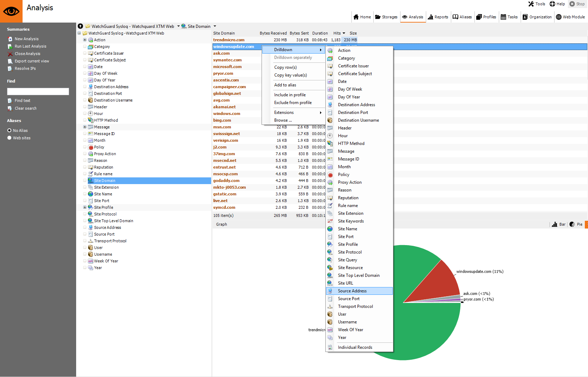Toggle the checkbox beside Reputation in tree
This screenshot has width=588, height=377.
[85, 167]
